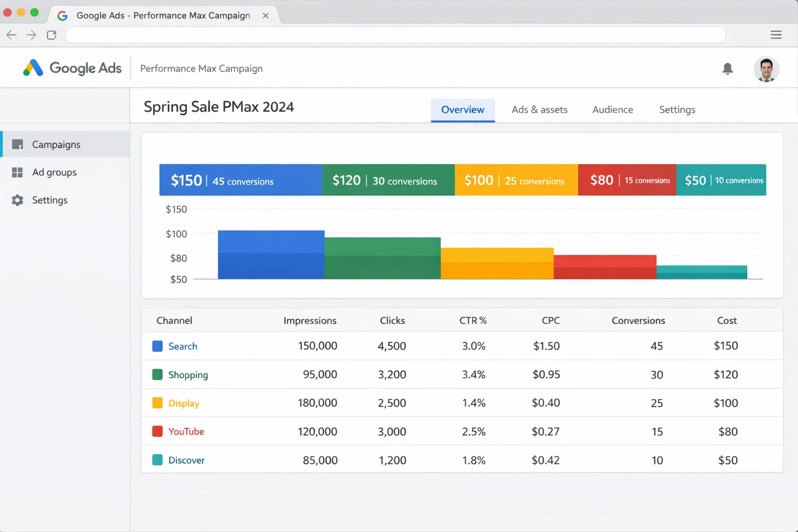Click the browser reload icon
Image resolution: width=798 pixels, height=532 pixels.
pyautogui.click(x=51, y=34)
